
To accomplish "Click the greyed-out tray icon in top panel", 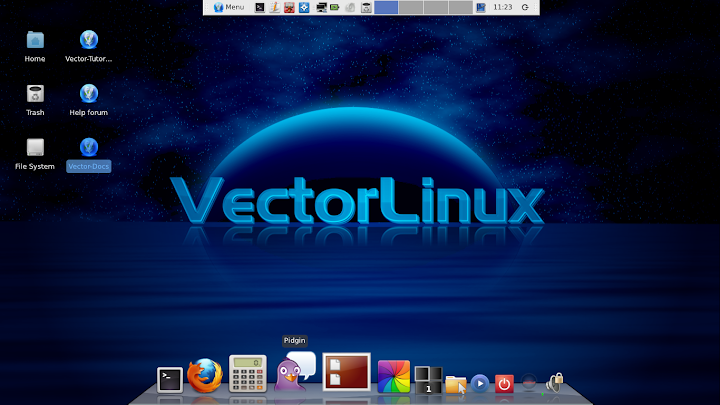I will [x=350, y=7].
